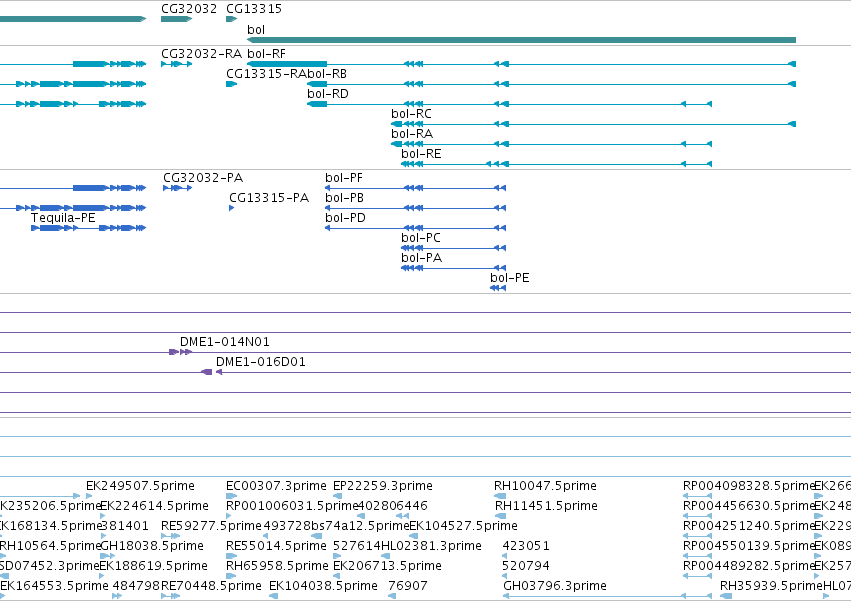Select EST GH03796.3prime
Screen dimensions: 851x601
pos(555,586)
